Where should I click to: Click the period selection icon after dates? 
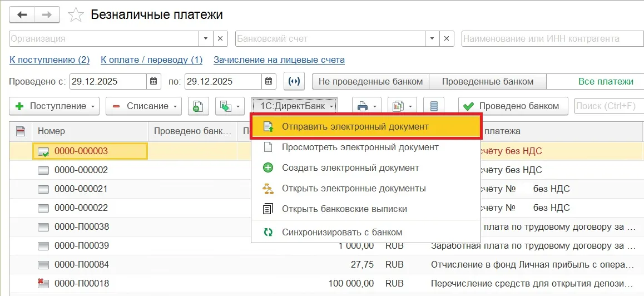click(294, 81)
